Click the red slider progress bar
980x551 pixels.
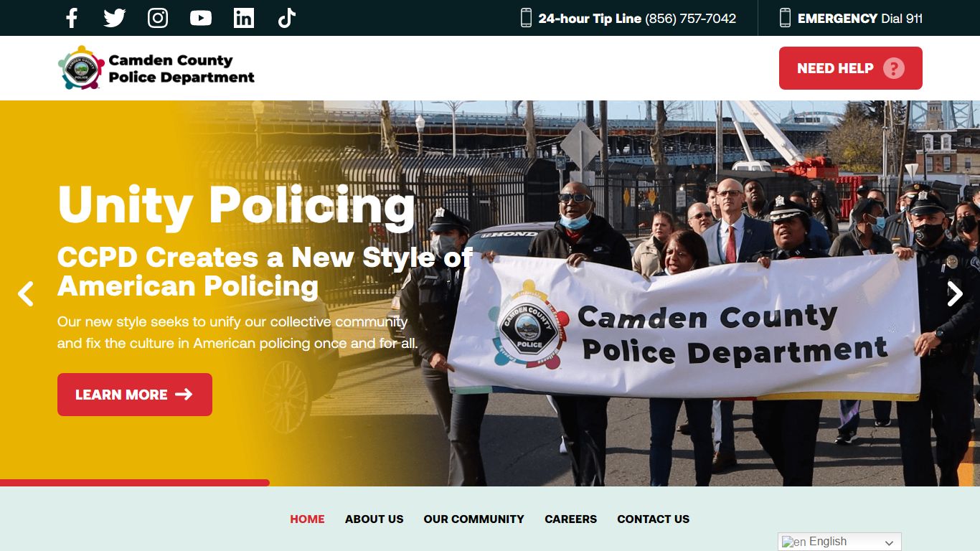tap(135, 483)
